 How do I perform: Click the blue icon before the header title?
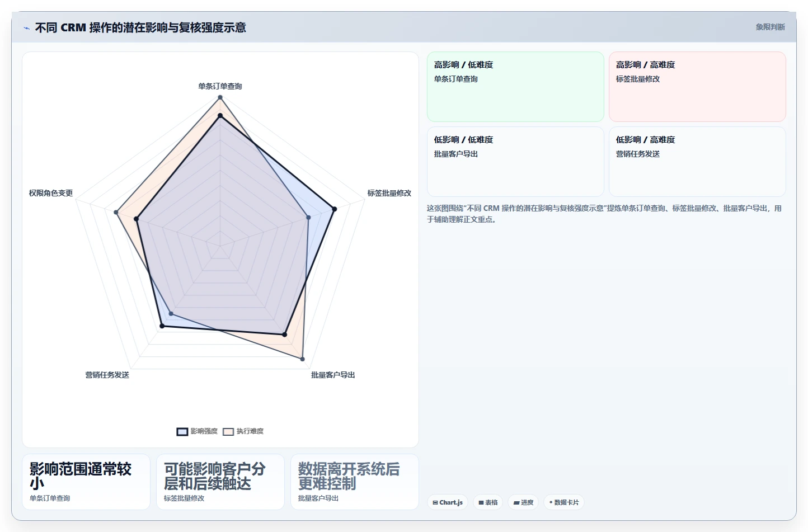26,28
